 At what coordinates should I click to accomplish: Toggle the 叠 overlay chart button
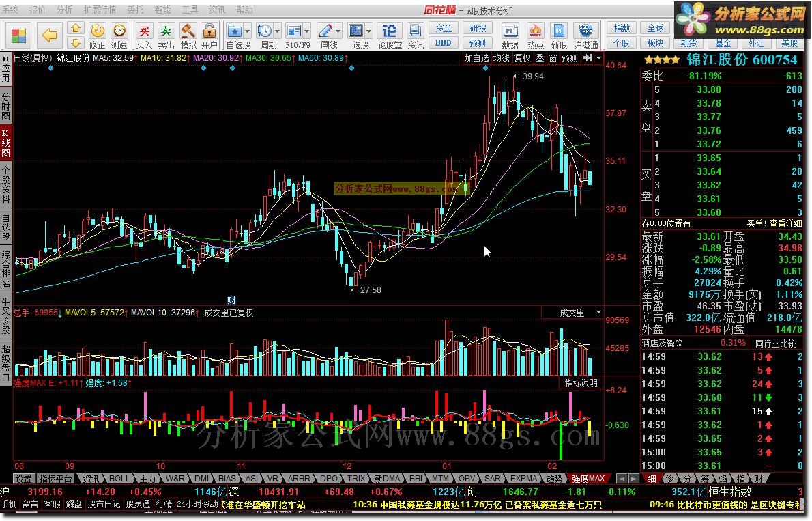click(540, 58)
